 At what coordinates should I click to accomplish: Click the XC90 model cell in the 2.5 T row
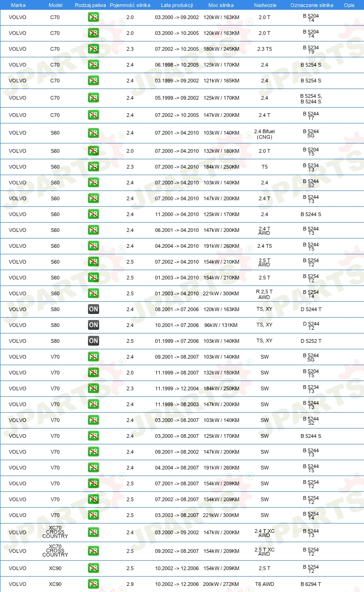point(55,568)
